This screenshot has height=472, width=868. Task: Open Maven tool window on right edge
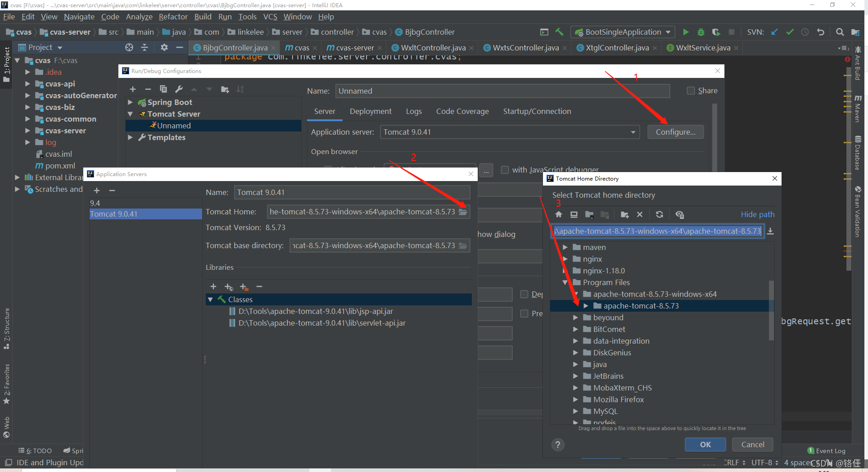click(x=858, y=108)
